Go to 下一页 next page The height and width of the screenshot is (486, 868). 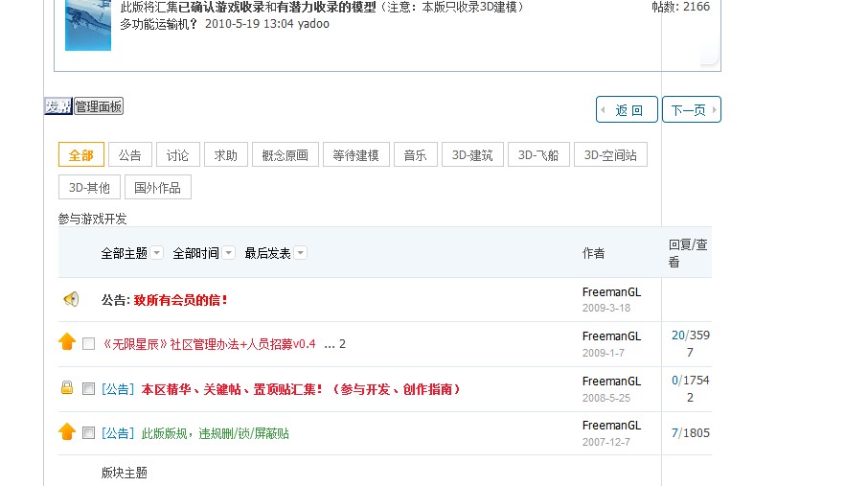tap(691, 110)
